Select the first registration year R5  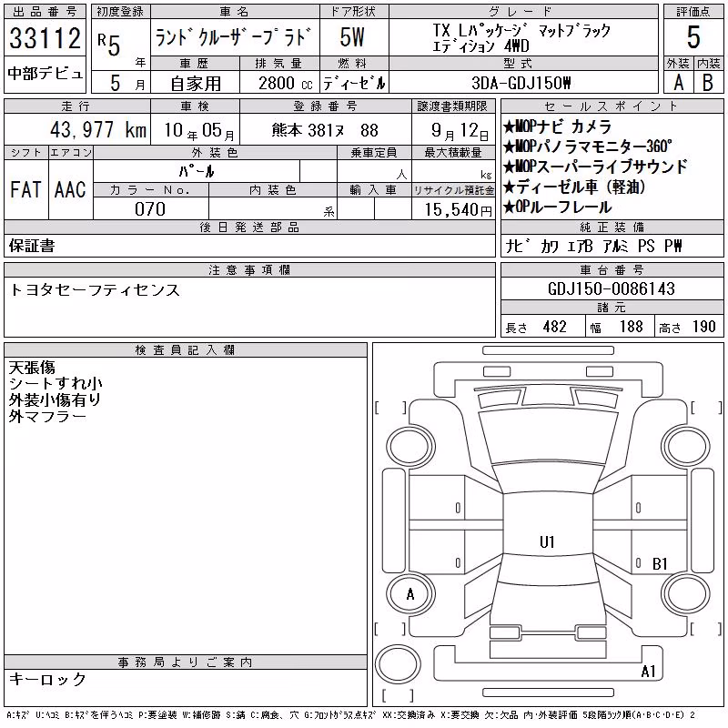point(109,44)
